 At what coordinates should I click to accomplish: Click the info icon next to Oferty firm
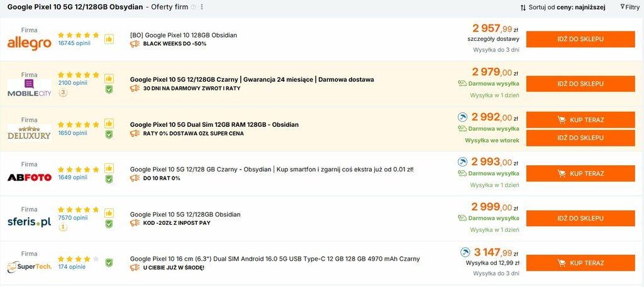click(193, 7)
